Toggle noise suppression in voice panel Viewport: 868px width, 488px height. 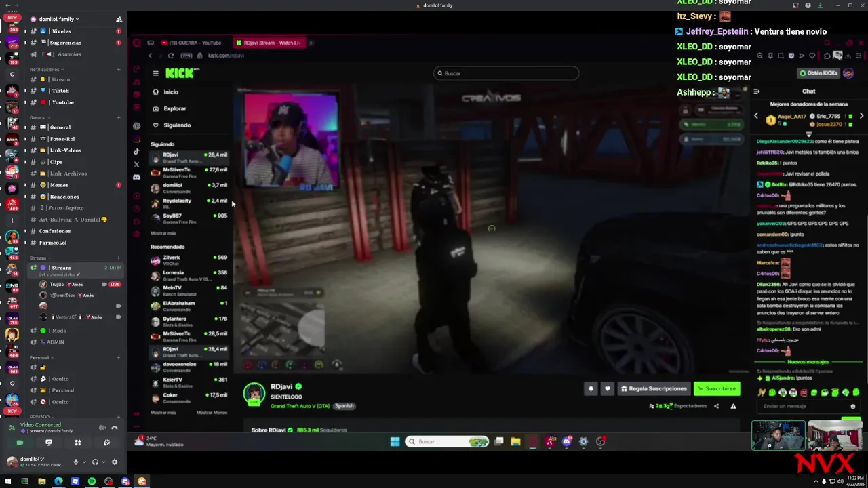tap(102, 428)
